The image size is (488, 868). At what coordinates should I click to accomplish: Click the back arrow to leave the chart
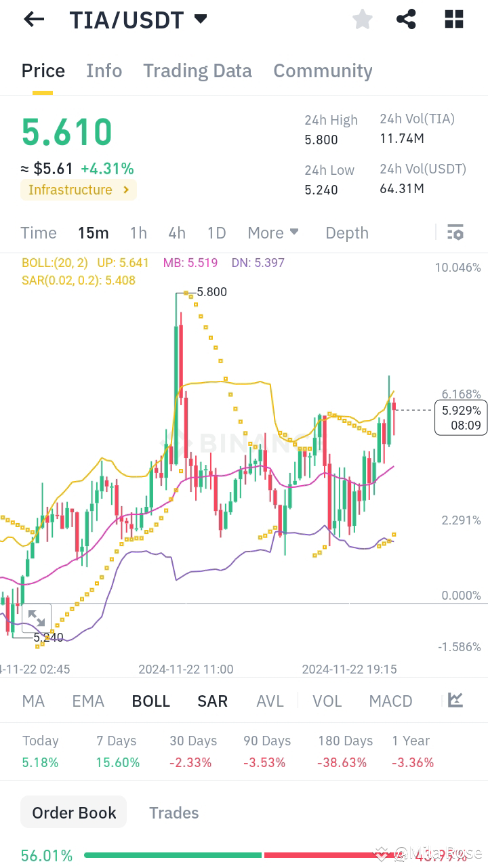click(33, 19)
